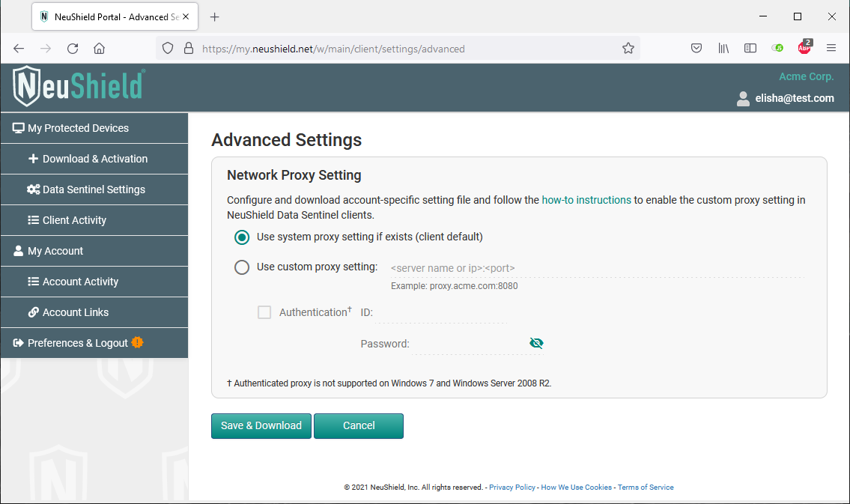Screen dimensions: 850x504
Task: Open the Library dropdown menu
Action: 723,47
